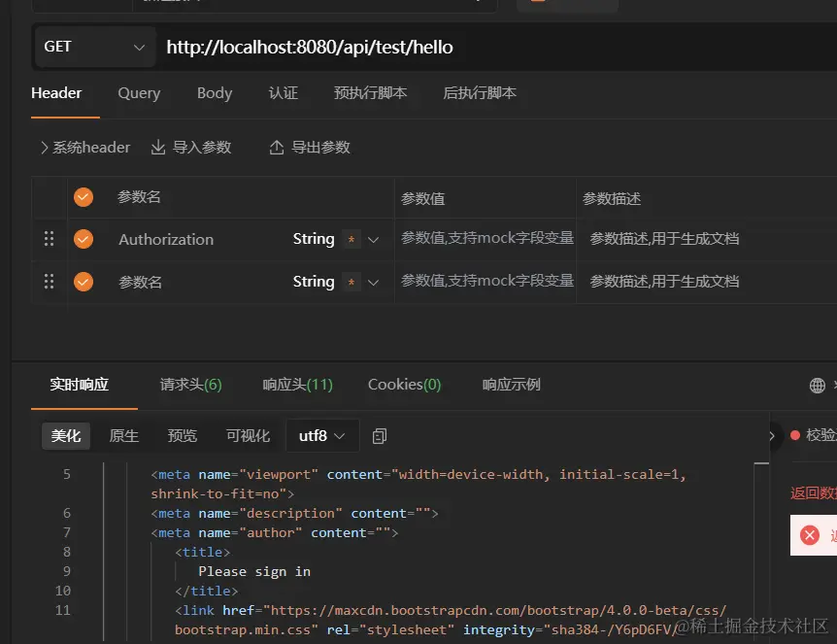Open the 后执行脚本 tab

[x=480, y=93]
